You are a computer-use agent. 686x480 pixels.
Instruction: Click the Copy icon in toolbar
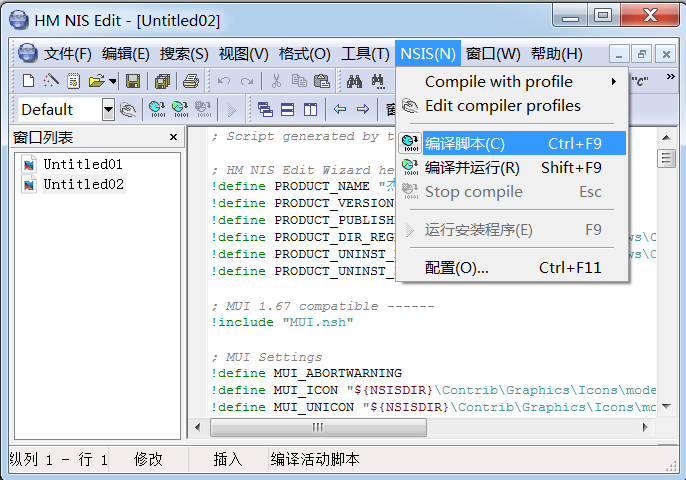(299, 81)
